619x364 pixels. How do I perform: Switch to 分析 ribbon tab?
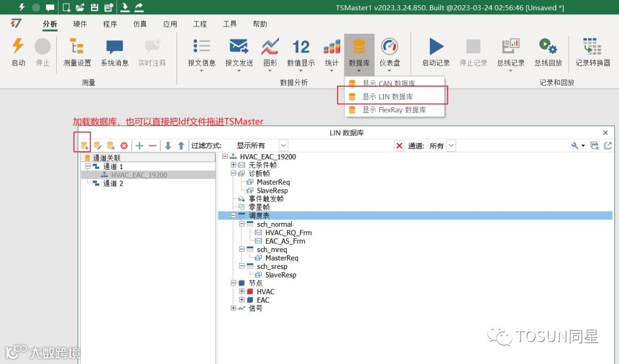[50, 24]
